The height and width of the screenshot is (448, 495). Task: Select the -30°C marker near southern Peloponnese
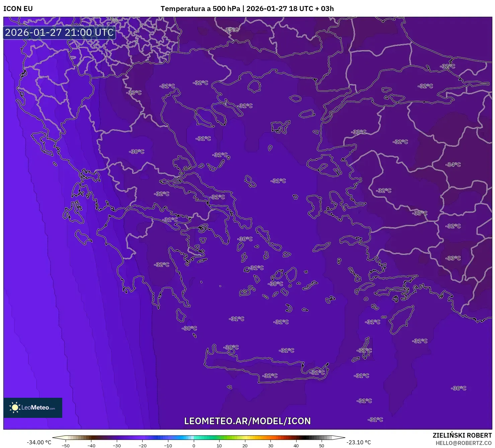pyautogui.click(x=190, y=328)
